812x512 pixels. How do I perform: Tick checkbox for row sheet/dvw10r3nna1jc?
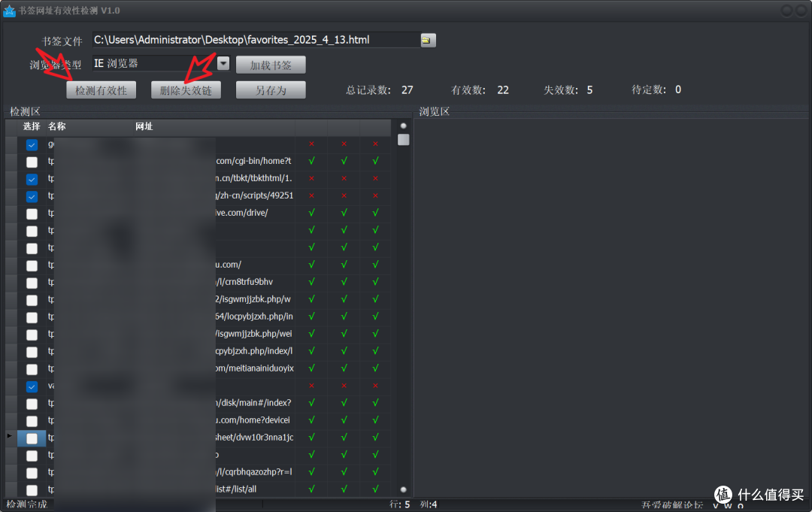[32, 438]
